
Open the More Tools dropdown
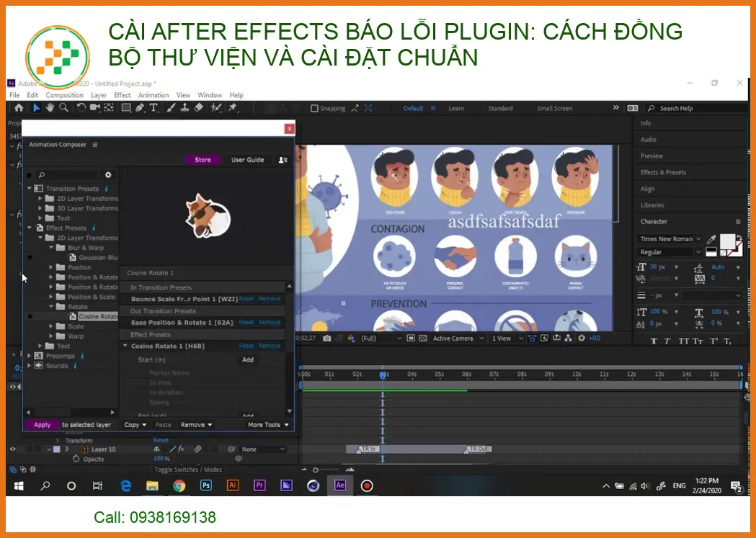tap(268, 425)
